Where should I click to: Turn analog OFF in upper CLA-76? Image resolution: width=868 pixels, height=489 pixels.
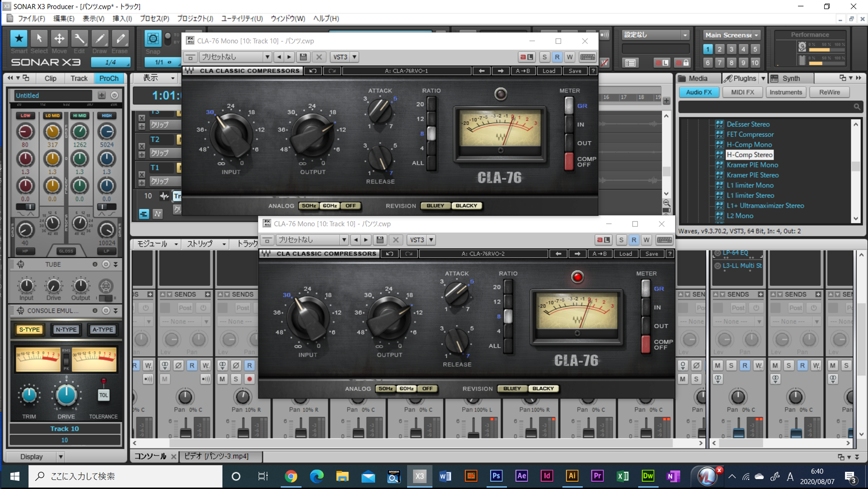point(351,206)
